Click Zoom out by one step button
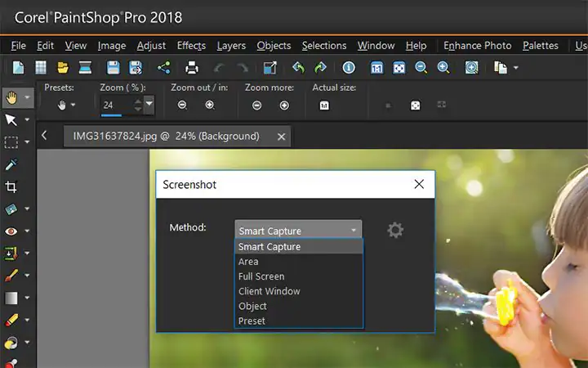Image resolution: width=588 pixels, height=368 pixels. [182, 105]
